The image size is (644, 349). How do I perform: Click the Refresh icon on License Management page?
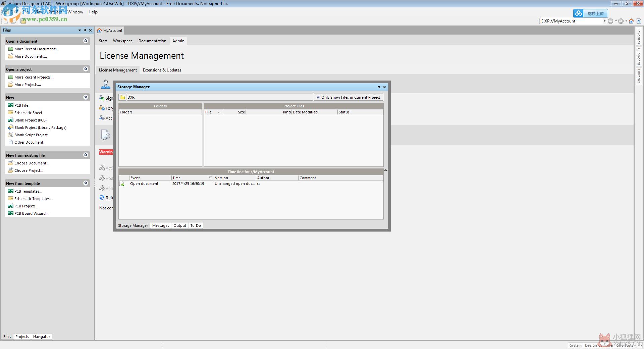coord(102,198)
